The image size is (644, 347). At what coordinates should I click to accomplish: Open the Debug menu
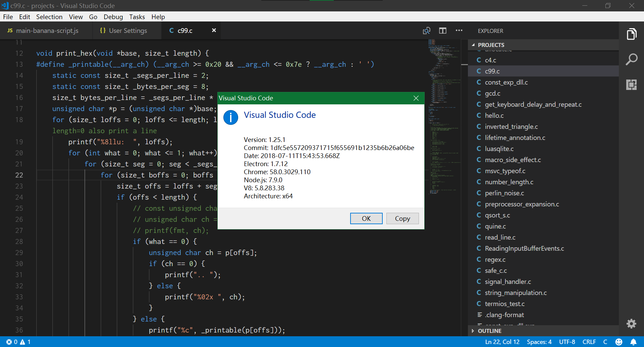tap(113, 17)
